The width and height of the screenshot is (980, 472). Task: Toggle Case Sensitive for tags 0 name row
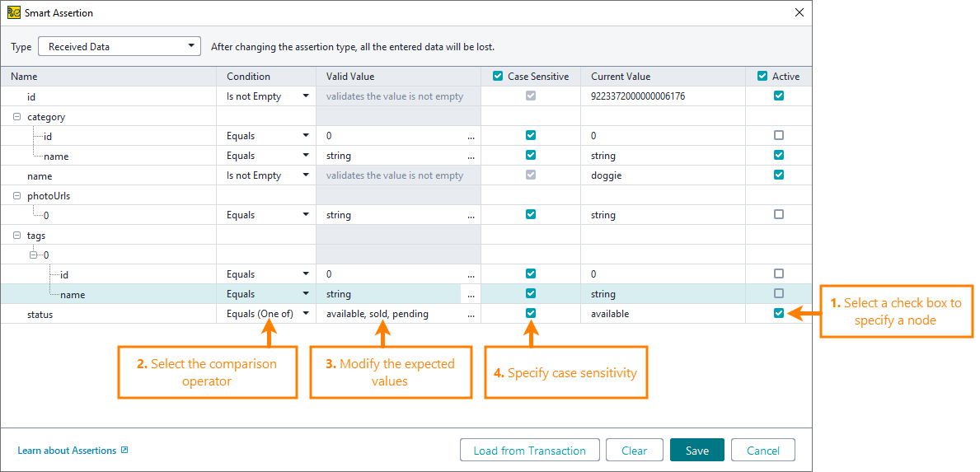click(531, 293)
